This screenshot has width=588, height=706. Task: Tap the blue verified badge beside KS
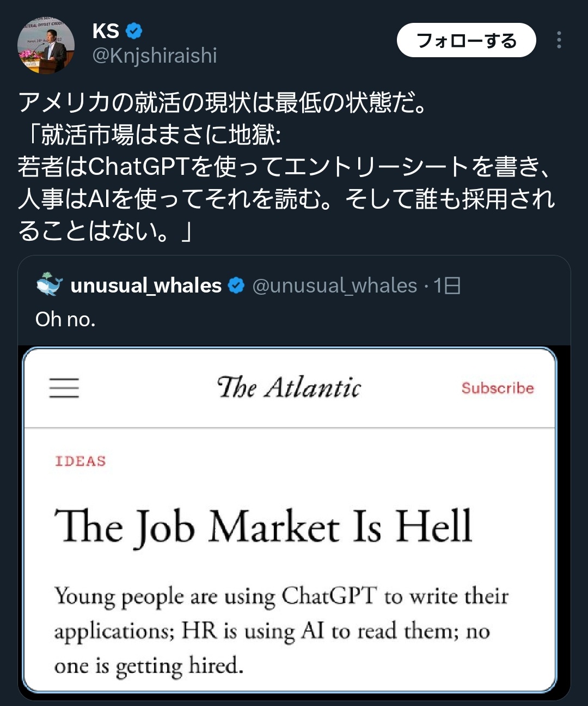(134, 32)
